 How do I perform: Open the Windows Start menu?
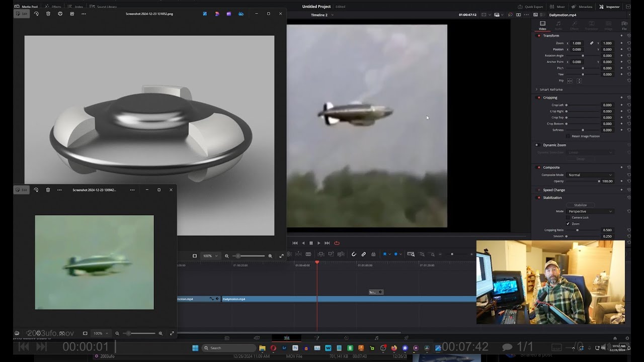(x=195, y=348)
